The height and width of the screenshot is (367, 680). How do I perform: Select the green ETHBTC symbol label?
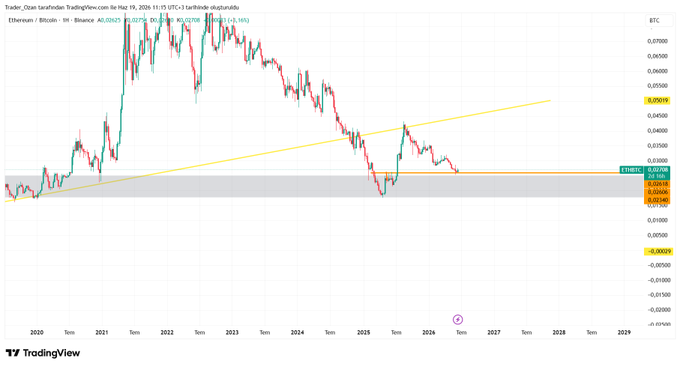tap(631, 170)
